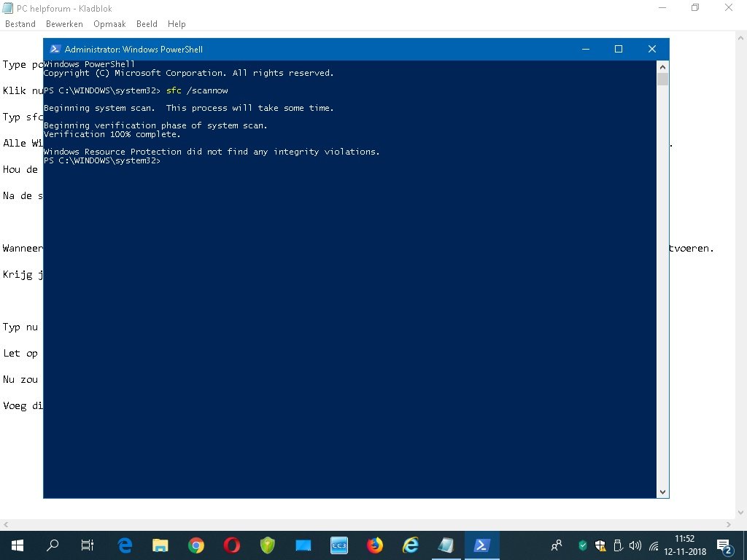The width and height of the screenshot is (747, 560).
Task: Open the Bestand menu in Notepad
Action: pyautogui.click(x=20, y=24)
